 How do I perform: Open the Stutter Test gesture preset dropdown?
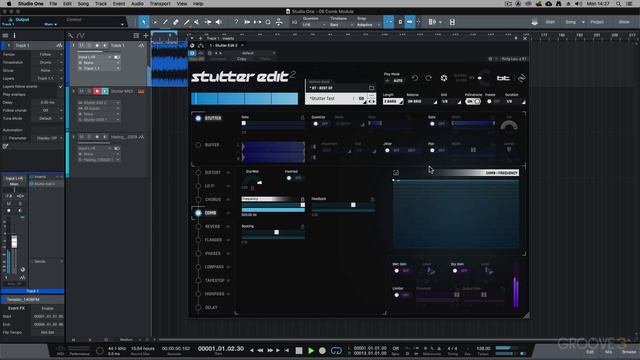point(336,98)
